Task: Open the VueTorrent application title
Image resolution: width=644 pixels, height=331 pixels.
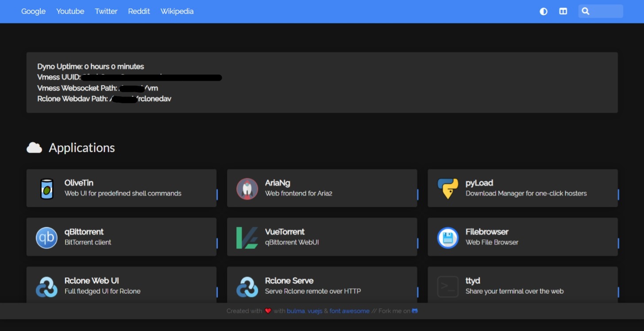Action: coord(285,232)
